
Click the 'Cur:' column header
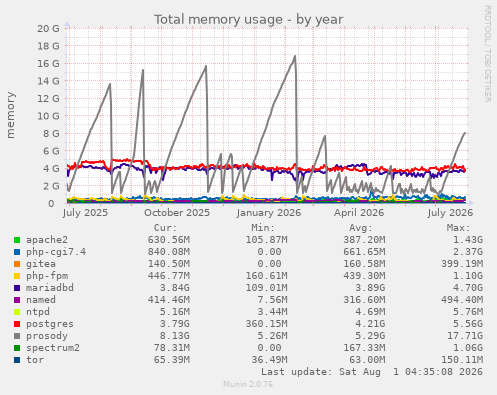coord(165,228)
